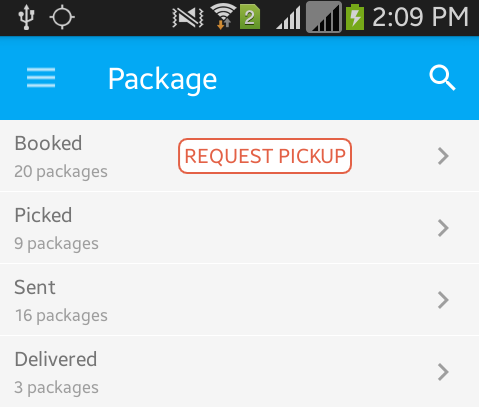Image resolution: width=479 pixels, height=413 pixels.
Task: Expand Booked row using its chevron
Action: coord(443,156)
